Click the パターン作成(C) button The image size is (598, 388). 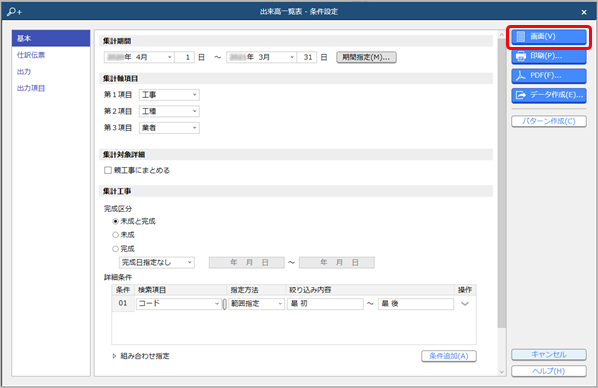(548, 121)
